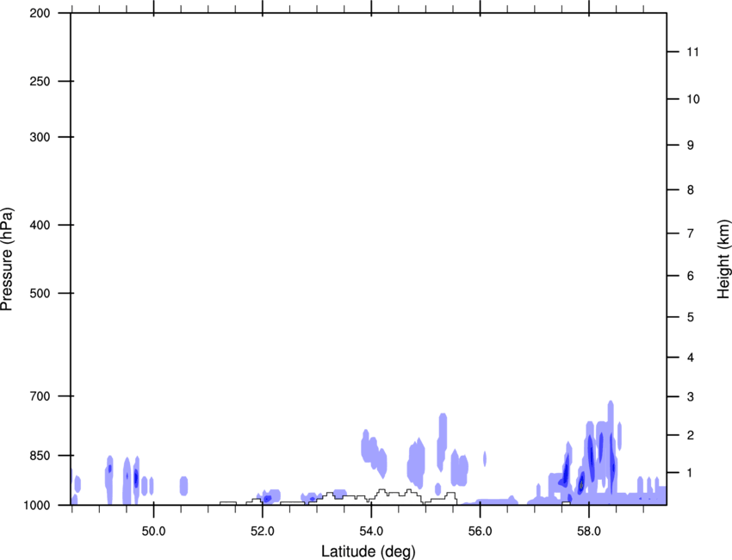Click height tick label 7
732x560 pixels.
tap(691, 233)
